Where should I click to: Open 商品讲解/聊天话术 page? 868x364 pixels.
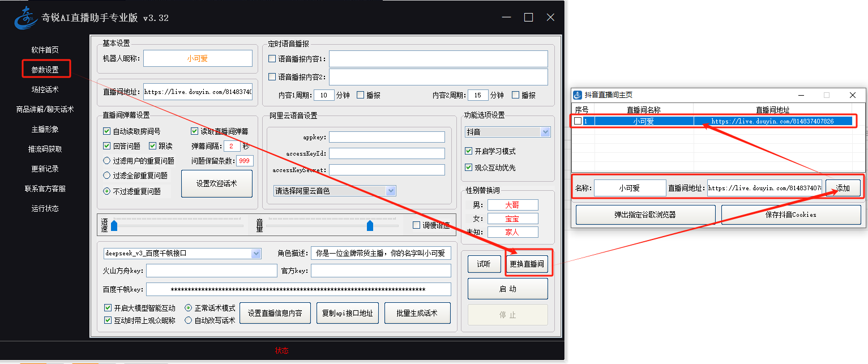(x=45, y=109)
